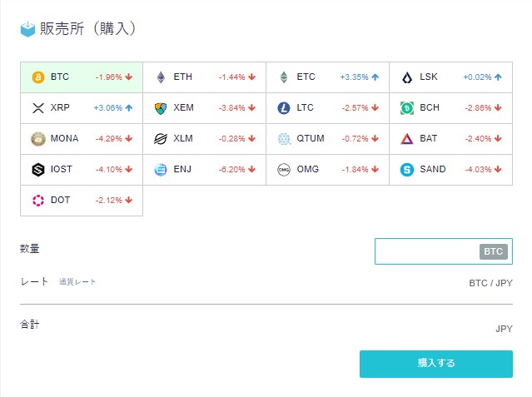Select the Litecoin LTC icon
532x397 pixels.
pyautogui.click(x=284, y=108)
